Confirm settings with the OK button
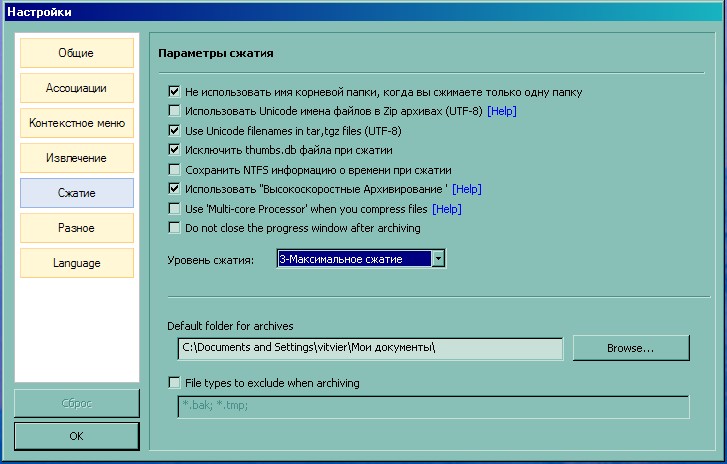The height and width of the screenshot is (464, 727). [77, 436]
